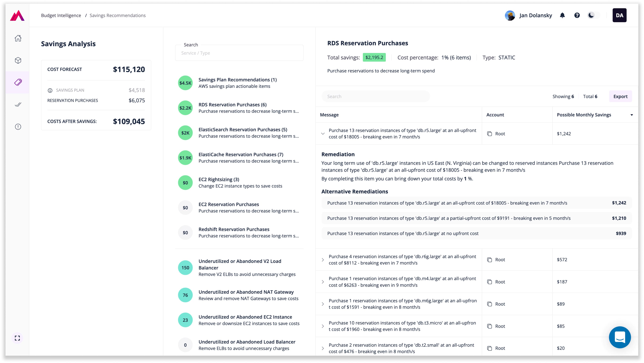Open the cube resources sidebar icon

click(x=18, y=60)
